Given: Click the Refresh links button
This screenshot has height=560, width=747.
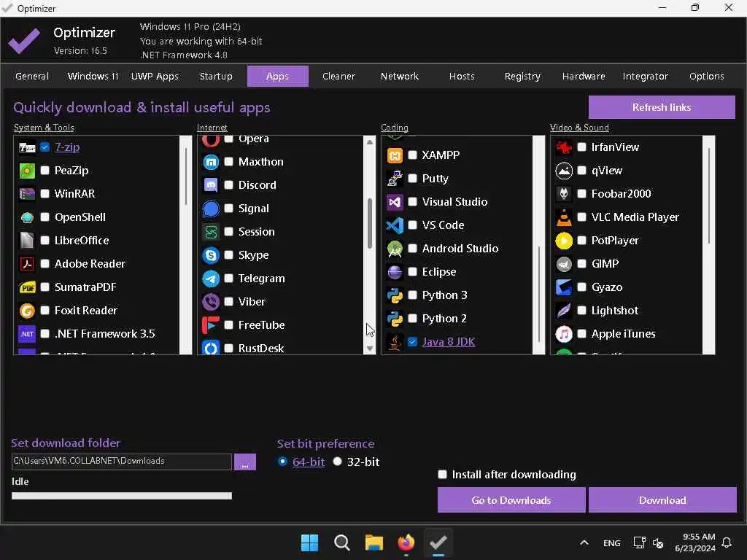Looking at the screenshot, I should pos(662,107).
